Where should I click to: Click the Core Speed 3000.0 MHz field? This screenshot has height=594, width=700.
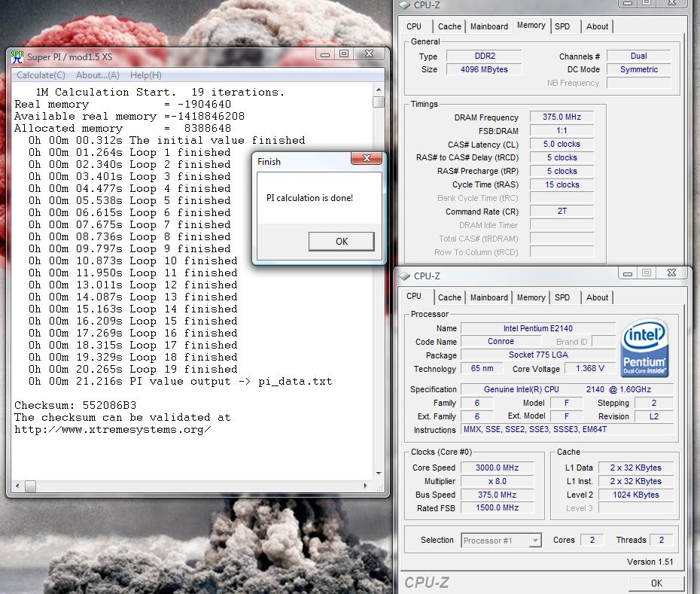pyautogui.click(x=497, y=468)
